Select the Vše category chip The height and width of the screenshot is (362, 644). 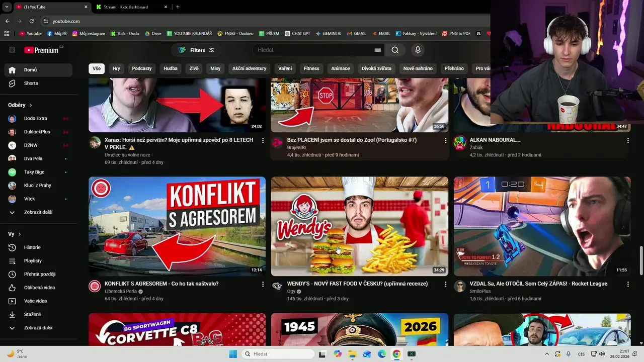point(97,68)
